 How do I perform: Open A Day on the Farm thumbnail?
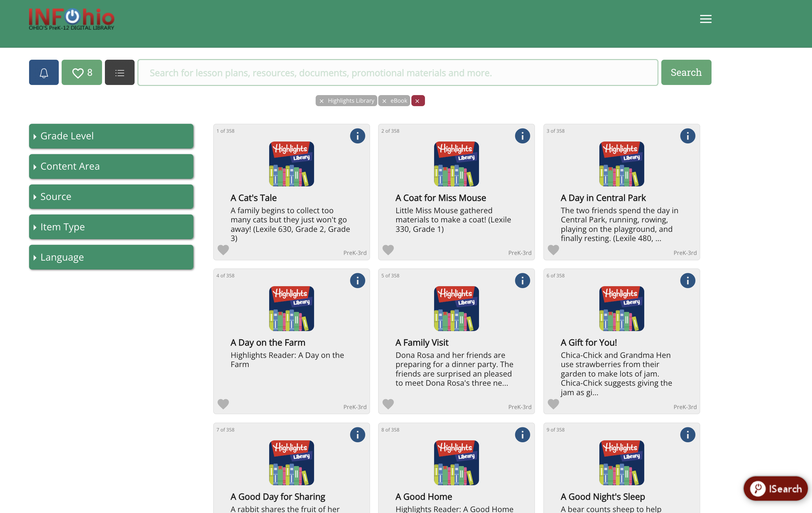291,309
